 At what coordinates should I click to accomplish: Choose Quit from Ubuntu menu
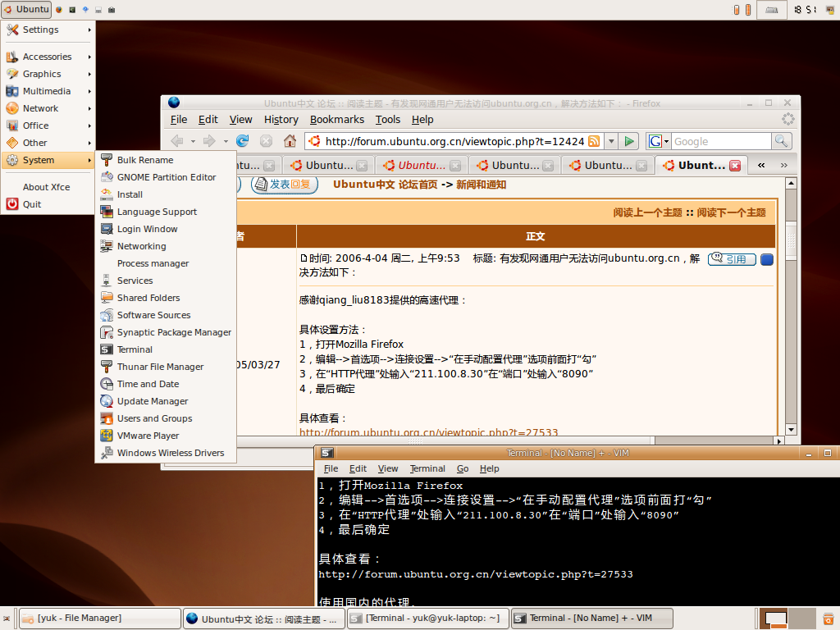[48, 204]
